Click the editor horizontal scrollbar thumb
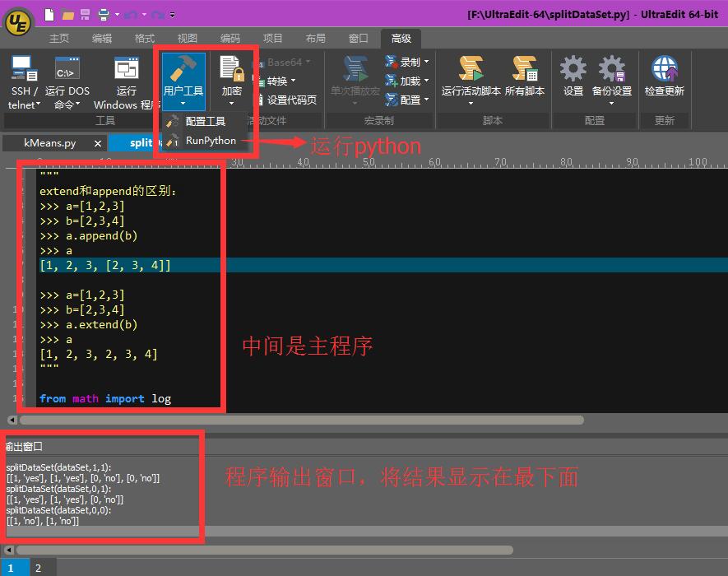This screenshot has width=728, height=576. pyautogui.click(x=301, y=420)
